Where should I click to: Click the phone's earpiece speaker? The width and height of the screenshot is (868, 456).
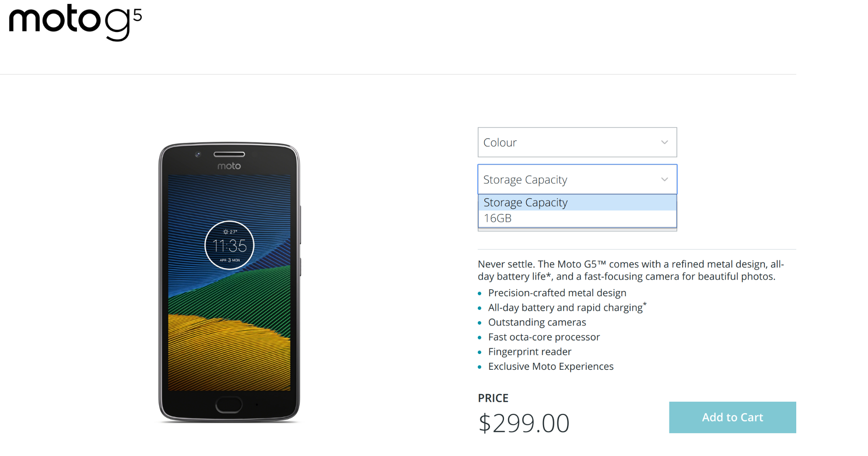(x=229, y=154)
